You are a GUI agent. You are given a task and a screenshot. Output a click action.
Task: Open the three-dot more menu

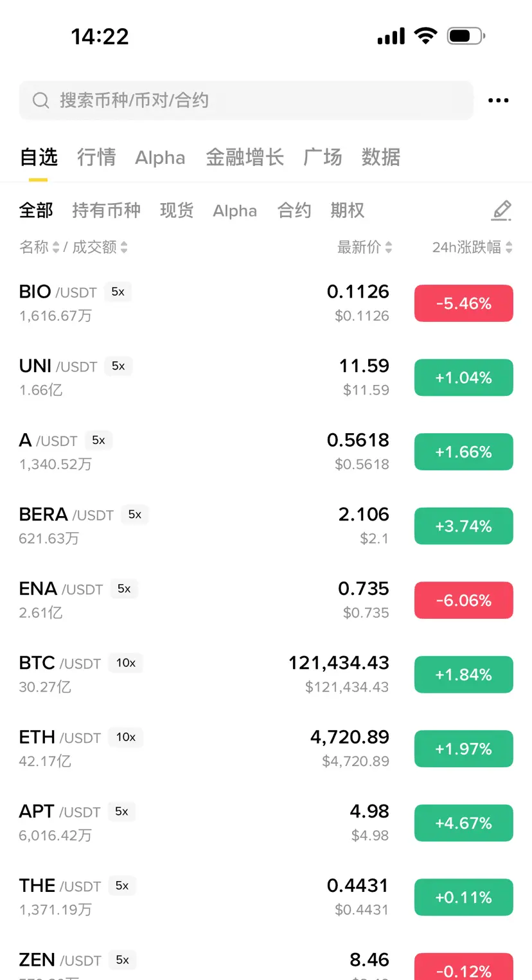(x=499, y=100)
